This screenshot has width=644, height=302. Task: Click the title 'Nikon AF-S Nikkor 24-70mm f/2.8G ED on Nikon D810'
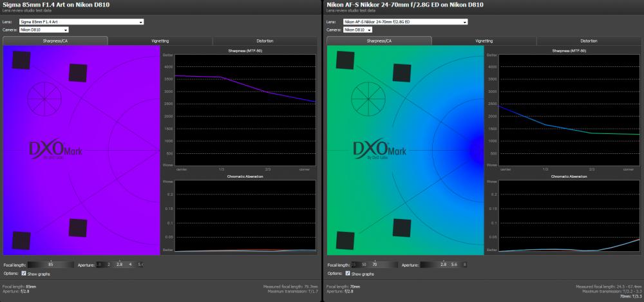405,5
